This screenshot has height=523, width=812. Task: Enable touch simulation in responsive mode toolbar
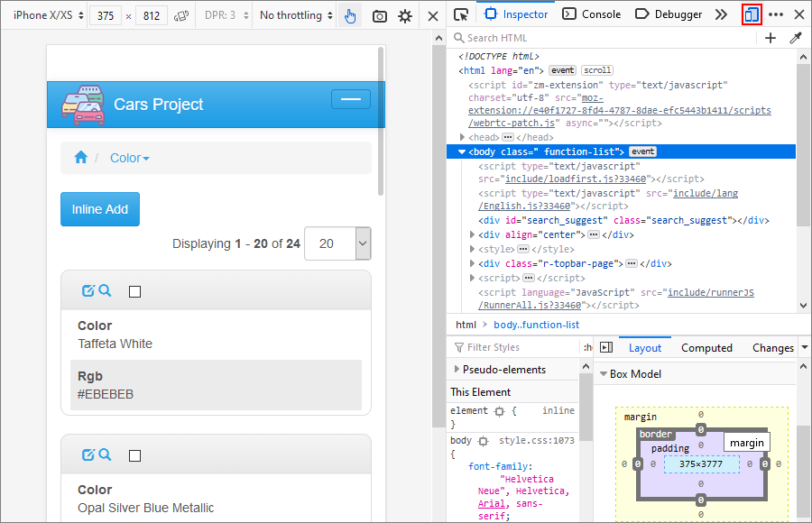click(x=350, y=15)
